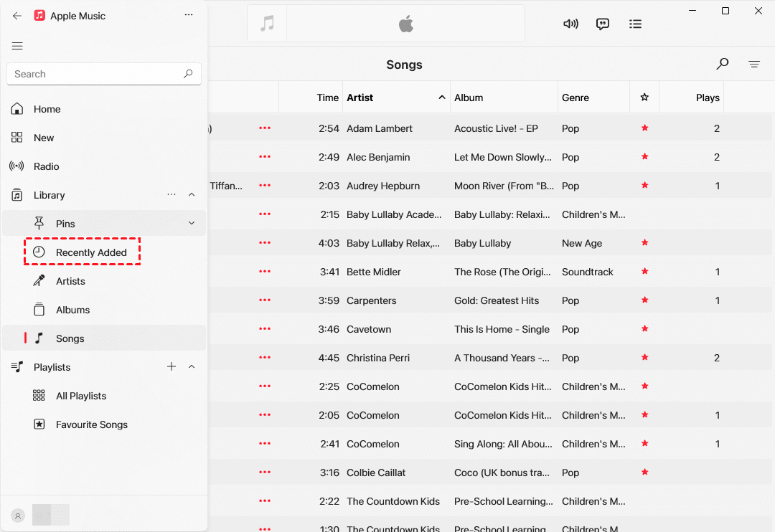The image size is (775, 532).
Task: Toggle favourite star for Carpenters
Action: click(x=644, y=300)
